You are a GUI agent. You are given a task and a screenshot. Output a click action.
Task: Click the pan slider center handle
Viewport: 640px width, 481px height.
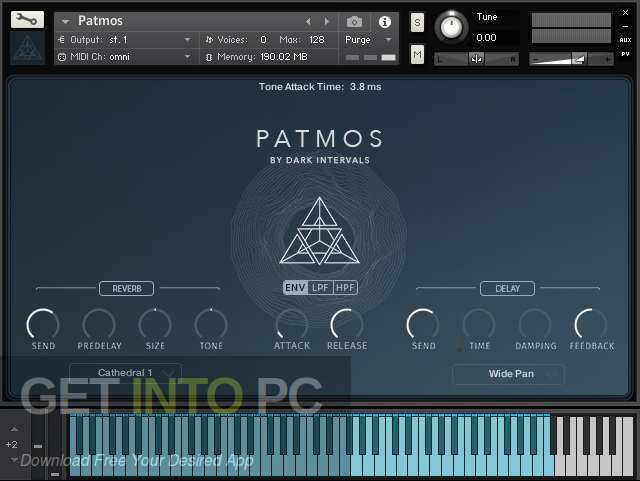tap(476, 59)
